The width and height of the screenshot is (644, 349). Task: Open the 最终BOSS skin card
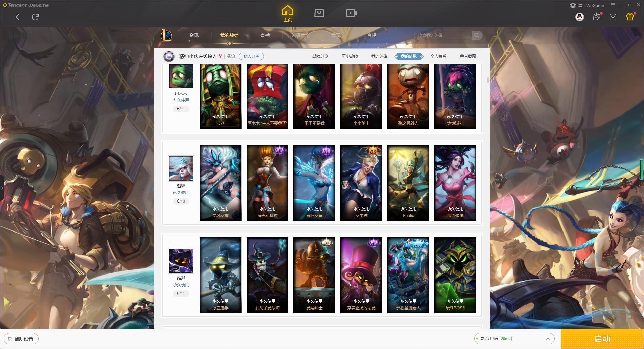[455, 275]
